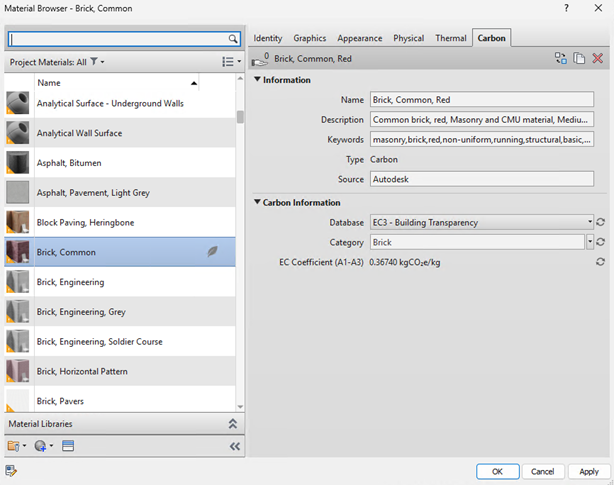The height and width of the screenshot is (485, 614).
Task: Expand the Material Libraries panel
Action: tap(233, 424)
